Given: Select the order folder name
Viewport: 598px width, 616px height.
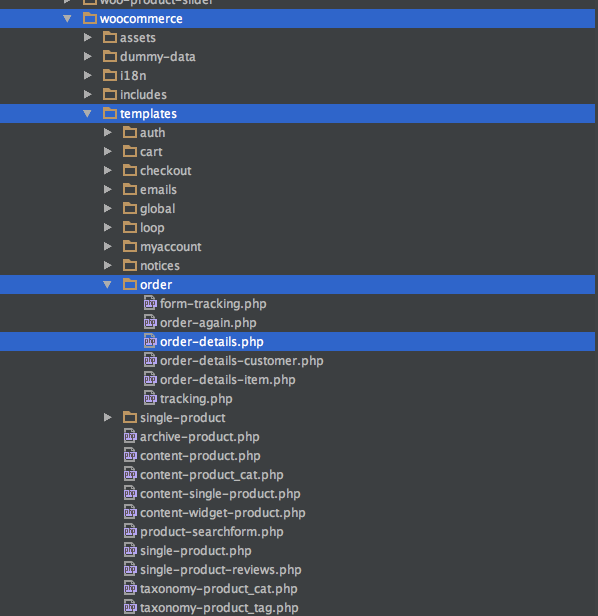Looking at the screenshot, I should coord(156,284).
